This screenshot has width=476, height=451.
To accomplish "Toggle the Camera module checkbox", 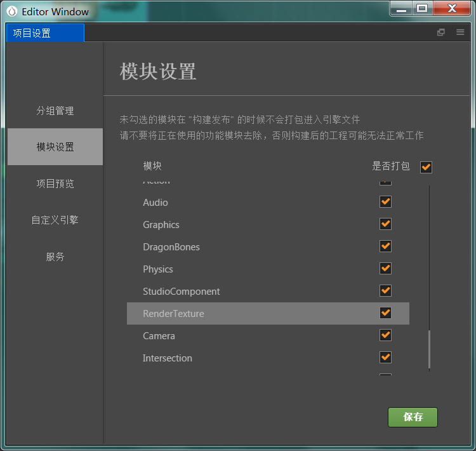I will click(385, 335).
